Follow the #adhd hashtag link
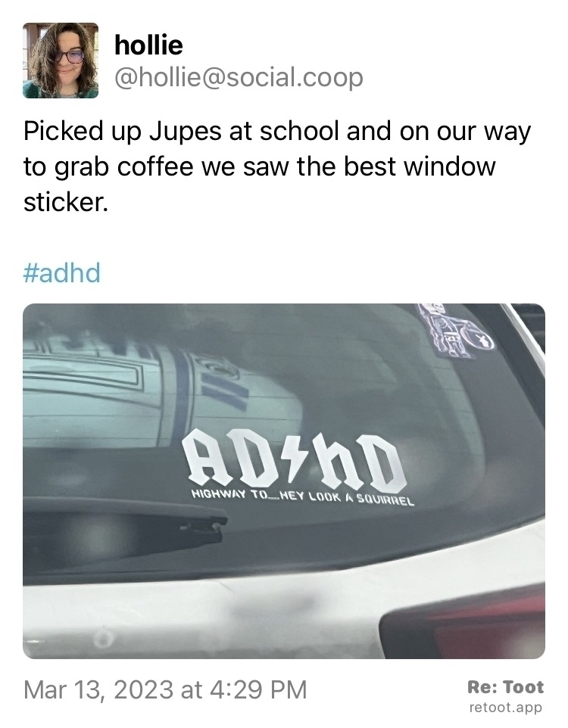The height and width of the screenshot is (728, 568). (62, 272)
